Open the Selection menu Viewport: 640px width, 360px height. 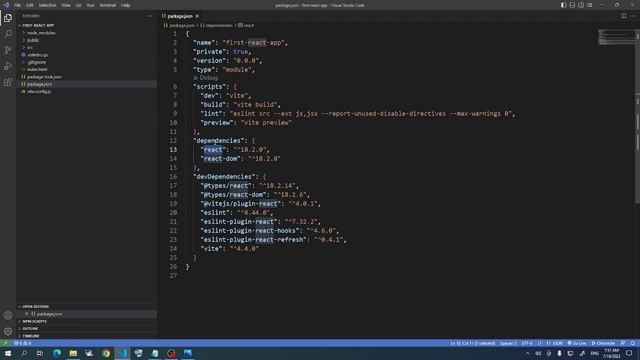click(x=47, y=5)
